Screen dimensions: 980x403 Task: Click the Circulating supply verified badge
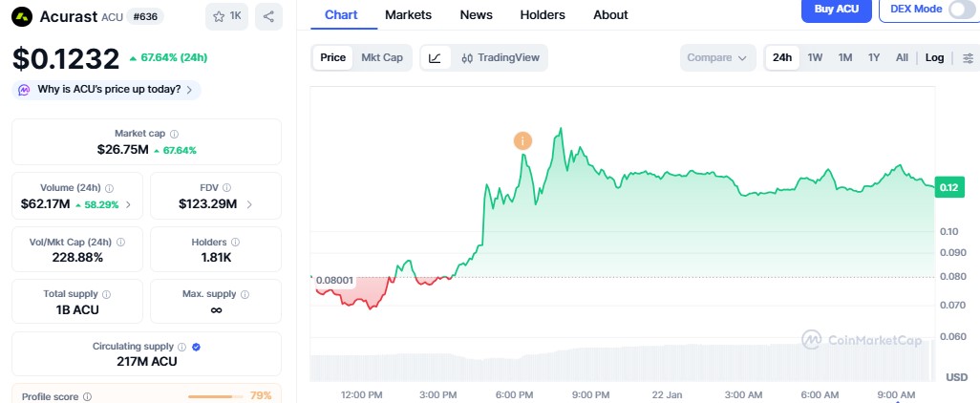[x=196, y=347]
